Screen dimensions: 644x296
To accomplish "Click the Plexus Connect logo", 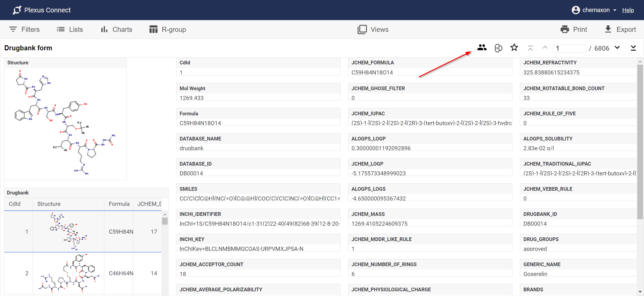I will click(42, 10).
